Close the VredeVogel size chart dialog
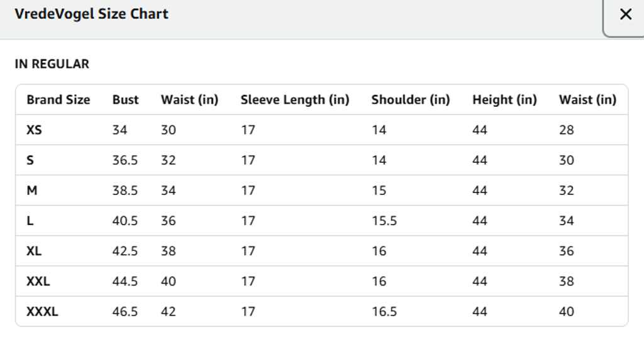Screen dimensions: 644x344 (x=625, y=15)
